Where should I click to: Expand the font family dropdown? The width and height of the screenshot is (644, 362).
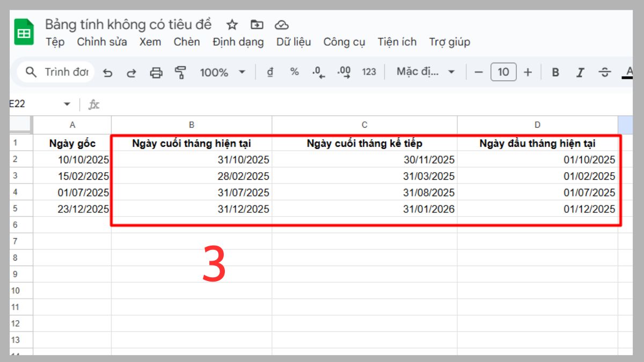[426, 72]
